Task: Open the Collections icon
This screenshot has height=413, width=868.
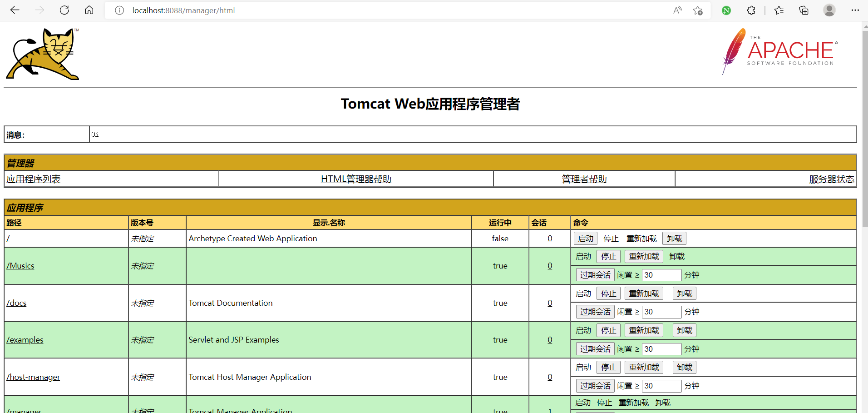Action: click(x=804, y=10)
